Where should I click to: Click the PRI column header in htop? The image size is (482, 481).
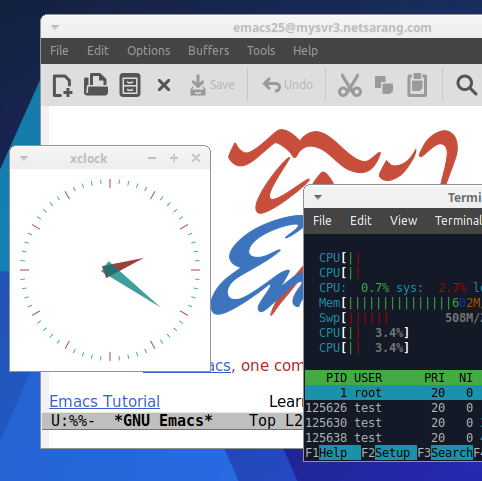[434, 378]
